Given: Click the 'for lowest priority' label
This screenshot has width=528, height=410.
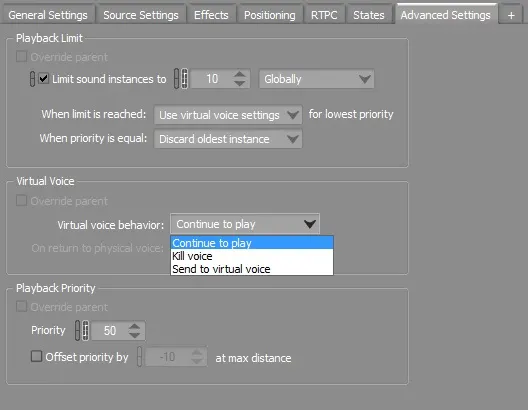Looking at the screenshot, I should 351,114.
